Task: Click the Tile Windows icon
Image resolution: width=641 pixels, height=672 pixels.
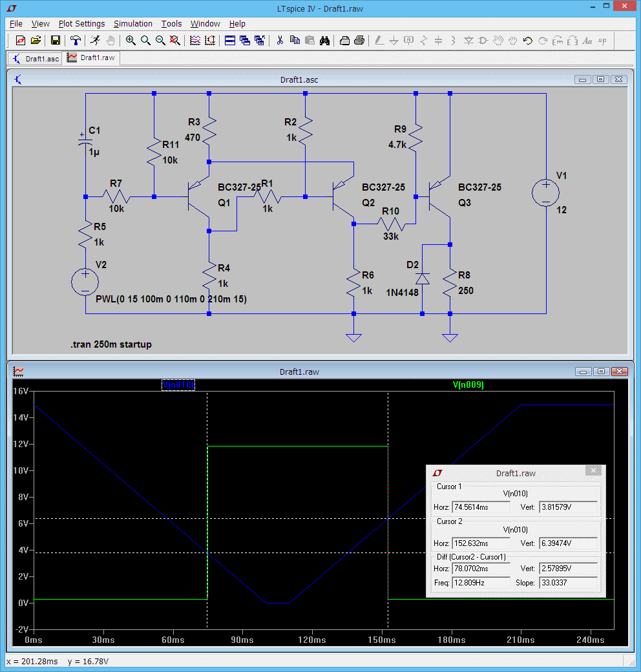Action: 229,40
